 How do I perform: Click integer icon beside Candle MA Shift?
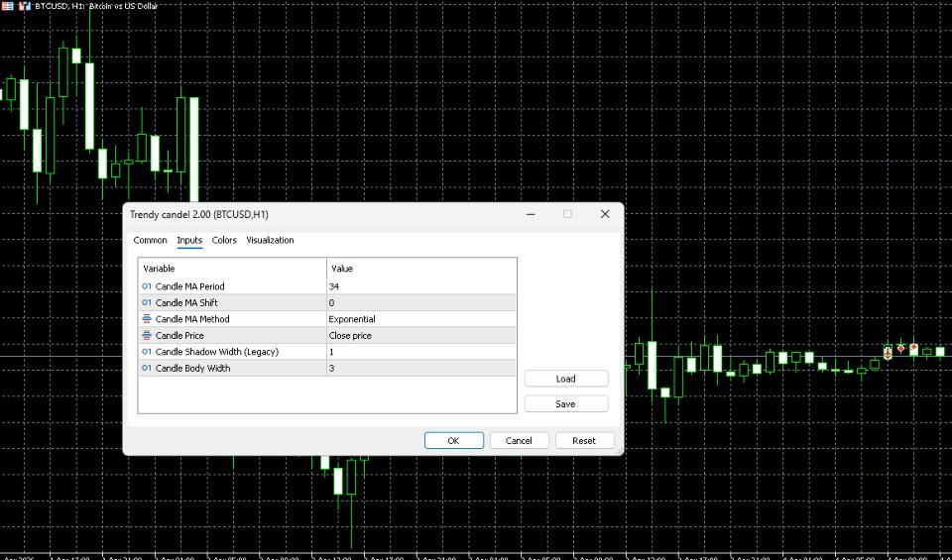pyautogui.click(x=147, y=302)
